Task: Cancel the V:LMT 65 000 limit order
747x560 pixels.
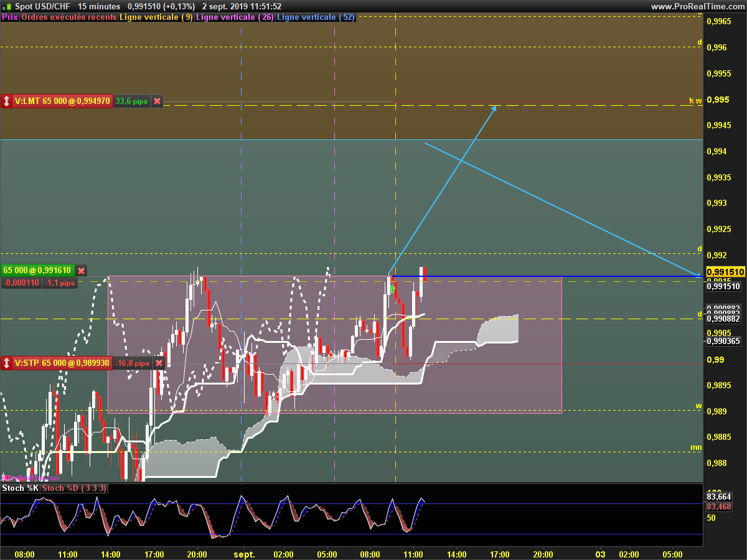Action: tap(157, 101)
